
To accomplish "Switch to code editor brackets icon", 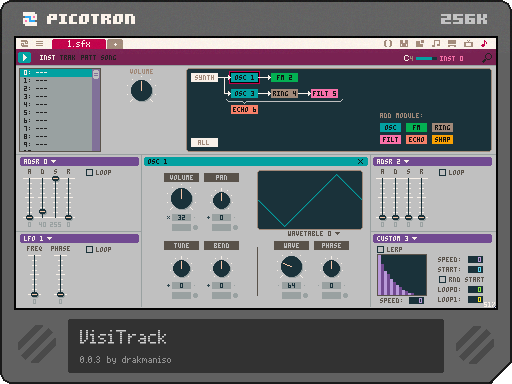I will (388, 43).
